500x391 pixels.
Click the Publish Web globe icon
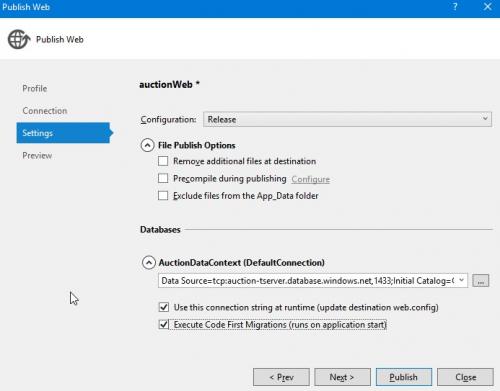point(19,39)
